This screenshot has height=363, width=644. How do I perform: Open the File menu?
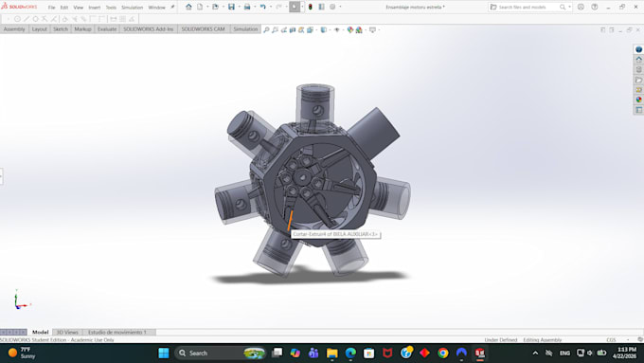[x=51, y=8]
